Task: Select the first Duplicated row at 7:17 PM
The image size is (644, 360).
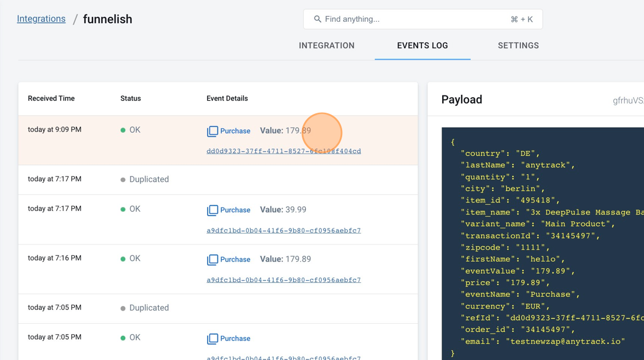Action: [218, 179]
